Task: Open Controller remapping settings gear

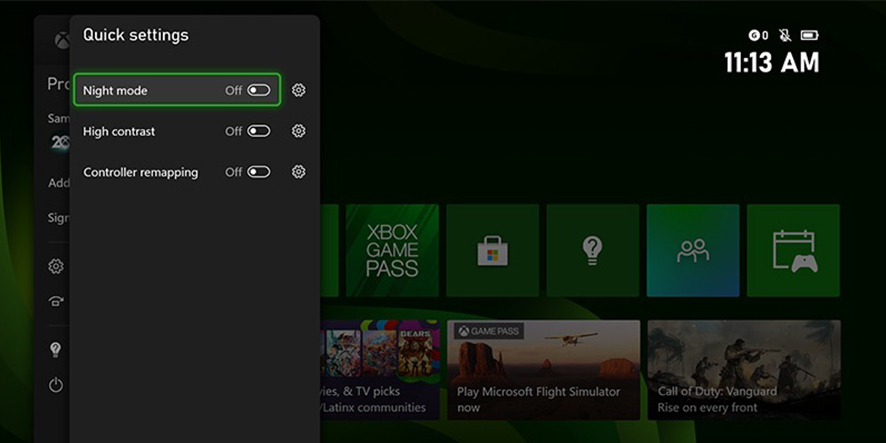Action: click(298, 171)
